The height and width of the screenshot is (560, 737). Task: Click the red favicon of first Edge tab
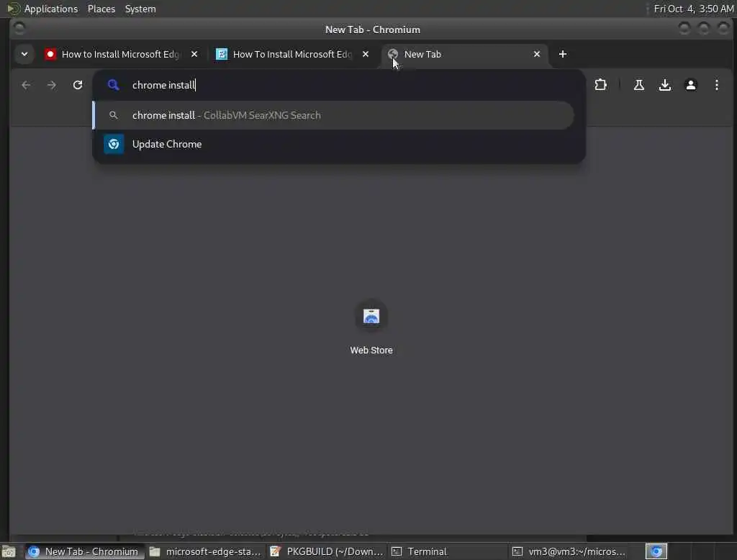[x=50, y=54]
